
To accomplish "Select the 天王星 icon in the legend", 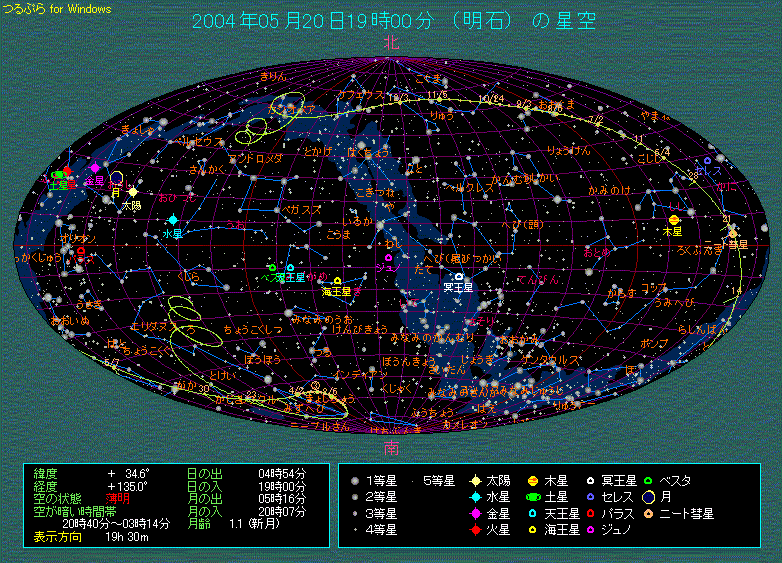I will point(533,513).
